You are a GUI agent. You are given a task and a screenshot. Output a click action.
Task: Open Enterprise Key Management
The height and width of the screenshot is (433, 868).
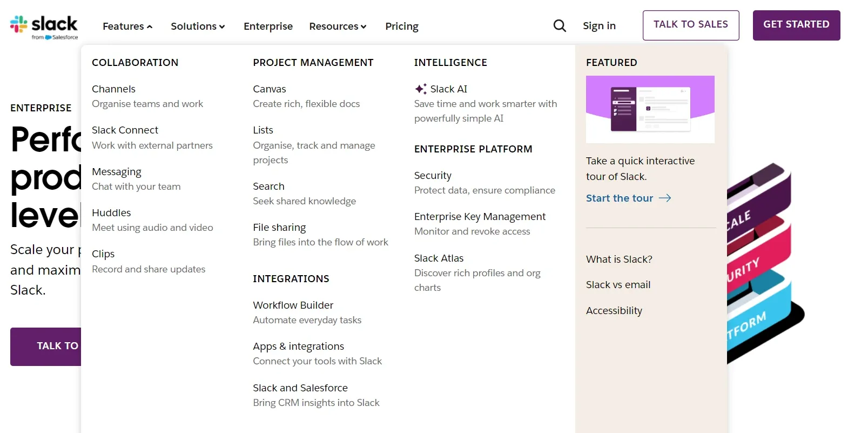coord(480,216)
